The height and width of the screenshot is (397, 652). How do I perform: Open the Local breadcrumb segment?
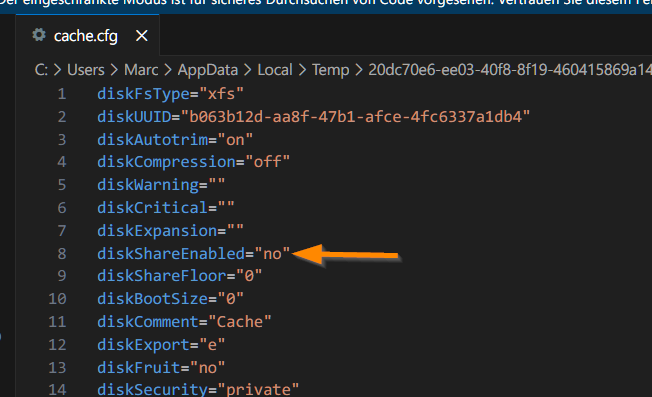pyautogui.click(x=275, y=70)
